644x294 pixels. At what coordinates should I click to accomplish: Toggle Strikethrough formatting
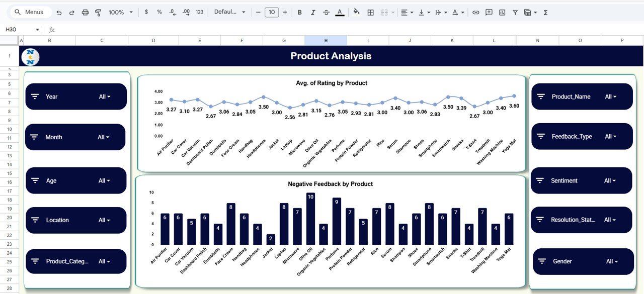(x=326, y=12)
